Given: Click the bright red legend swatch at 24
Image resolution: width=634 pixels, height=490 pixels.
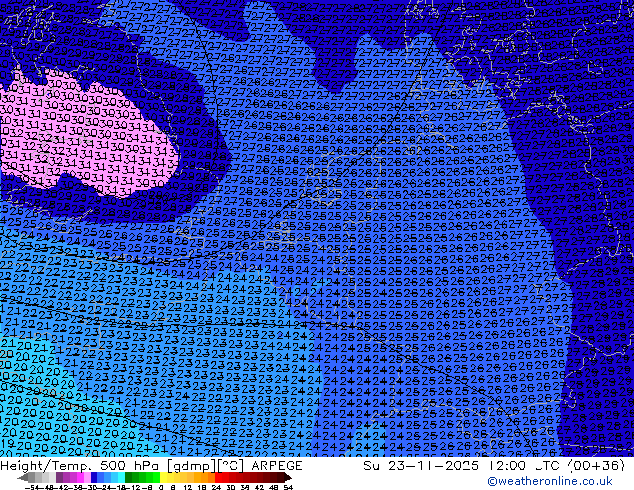Looking at the screenshot, I should coord(218,477).
